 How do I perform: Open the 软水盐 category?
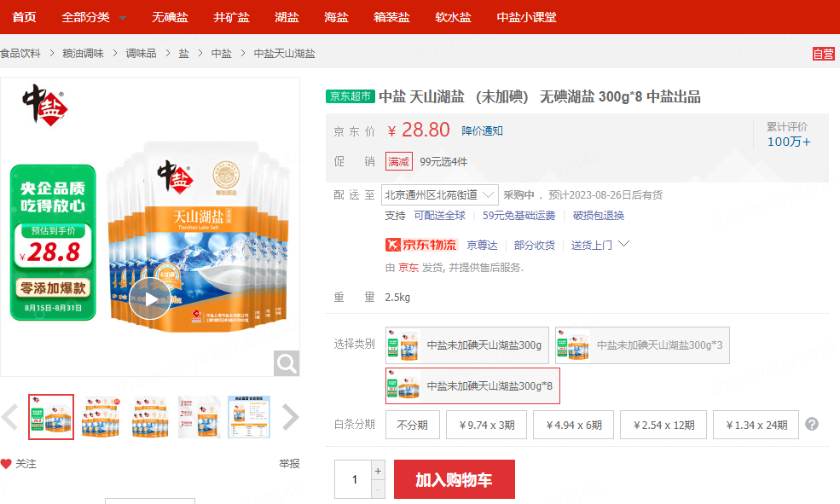[453, 17]
